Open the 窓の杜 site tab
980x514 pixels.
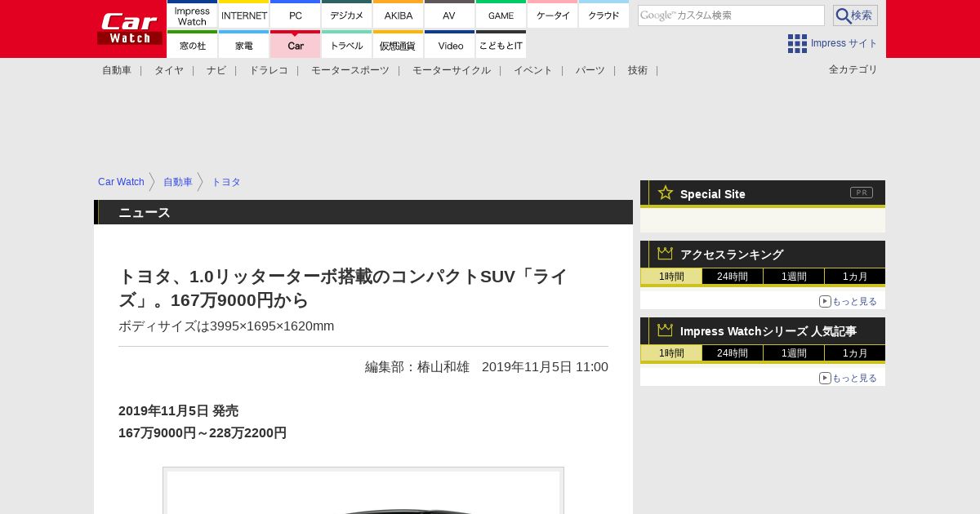[x=192, y=45]
